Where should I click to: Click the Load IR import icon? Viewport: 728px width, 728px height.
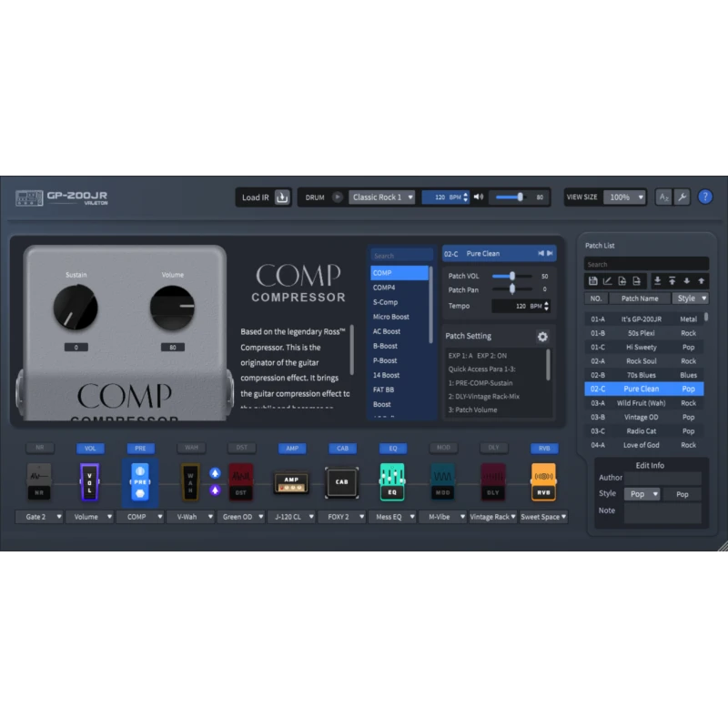pos(282,197)
